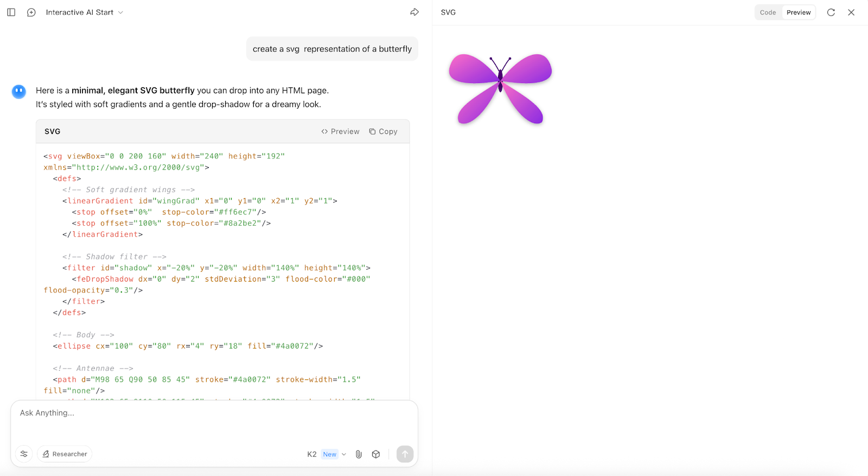
Task: Click the 'SVG' label in code block header
Action: pyautogui.click(x=53, y=131)
